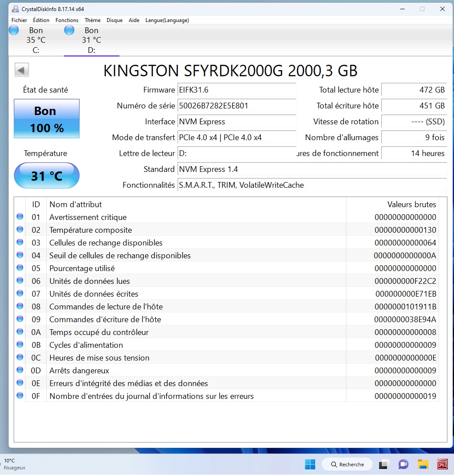Click the Standard field NVM Express 1.4
Image resolution: width=454 pixels, height=476 pixels.
point(312,169)
